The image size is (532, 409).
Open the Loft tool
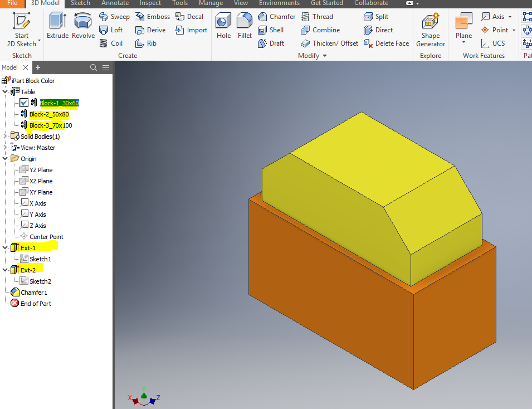tap(113, 30)
